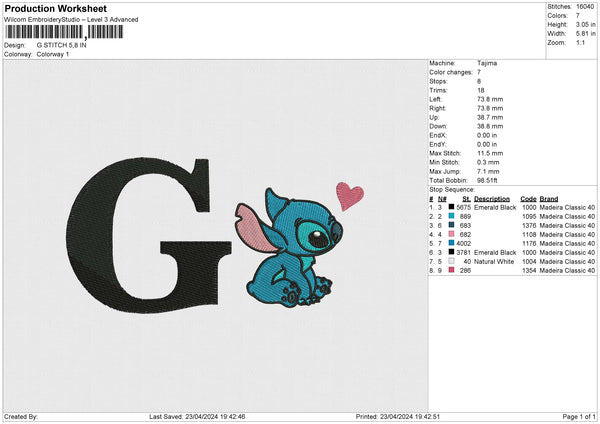The image size is (600, 424).
Task: Click thread code '1354' in row 8
Action: click(x=529, y=271)
